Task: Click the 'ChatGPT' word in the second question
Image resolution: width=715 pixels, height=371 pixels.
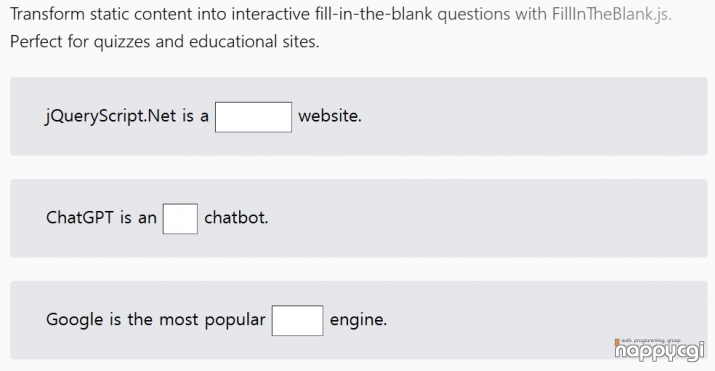Action: click(80, 217)
